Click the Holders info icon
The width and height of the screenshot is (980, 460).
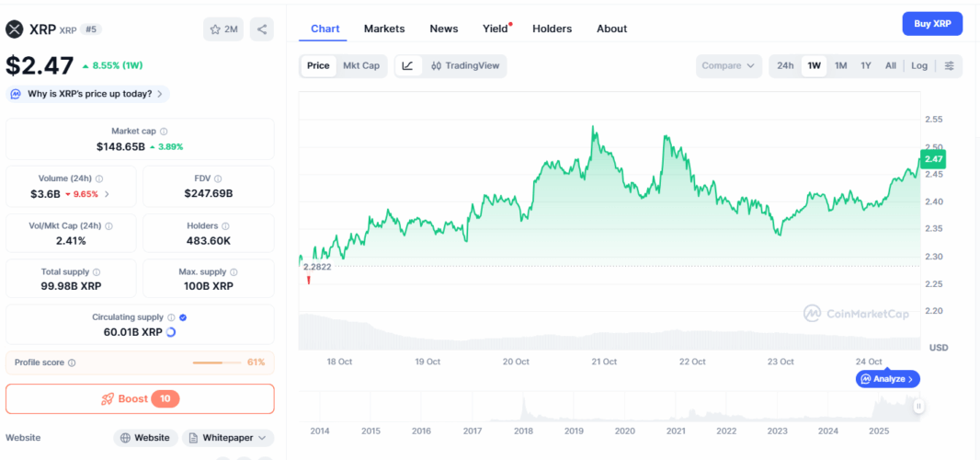pos(225,225)
